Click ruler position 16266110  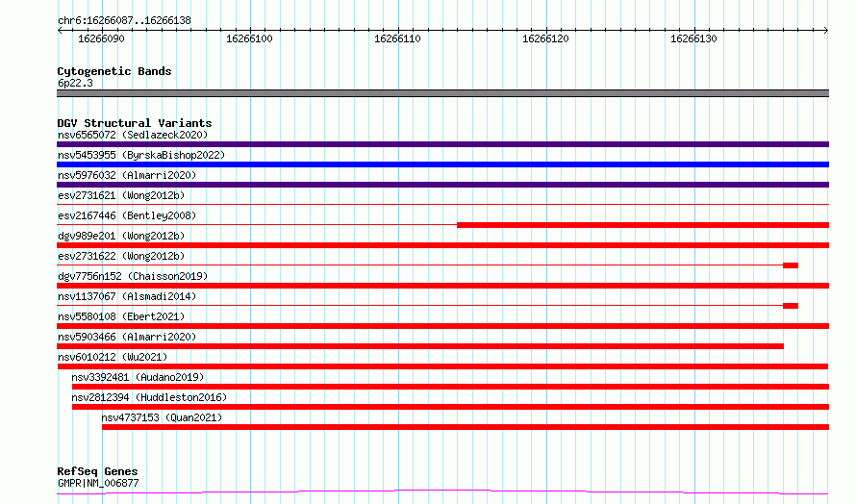[x=397, y=38]
